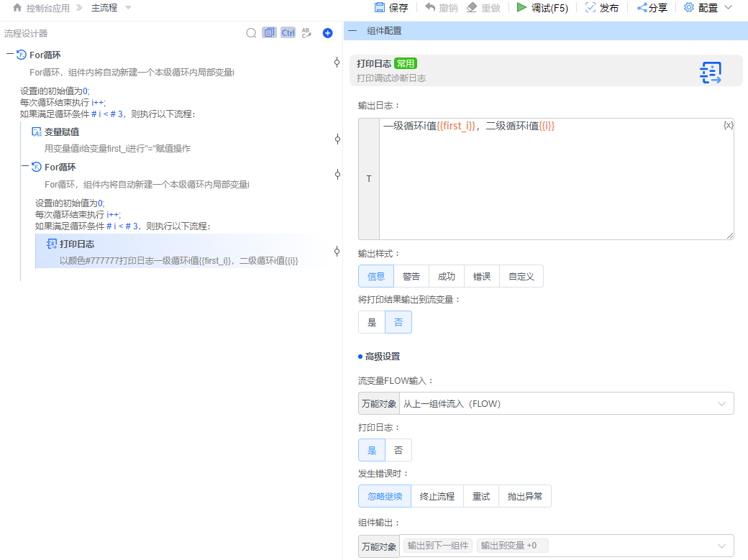Collapse the nested For循环 tree node
The width and height of the screenshot is (748, 560).
[24, 167]
